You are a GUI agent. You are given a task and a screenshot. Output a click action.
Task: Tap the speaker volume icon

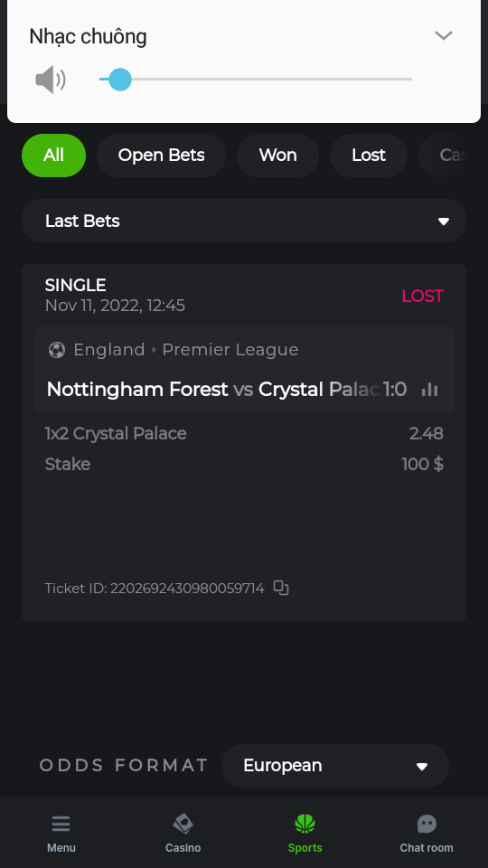coord(51,80)
